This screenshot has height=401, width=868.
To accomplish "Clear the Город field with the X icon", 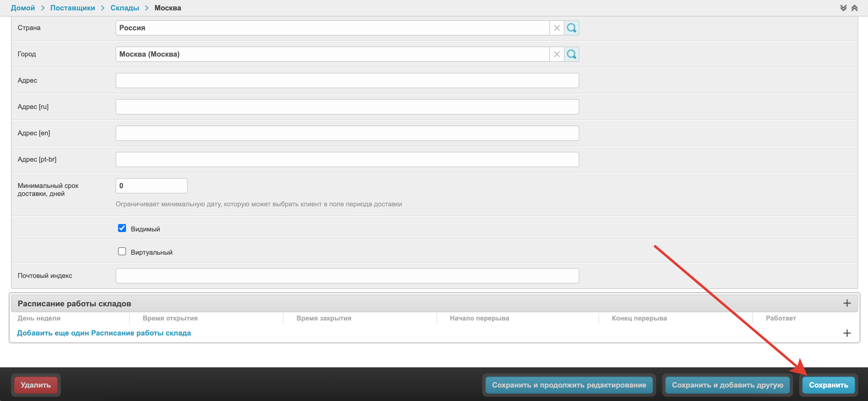I will 557,54.
